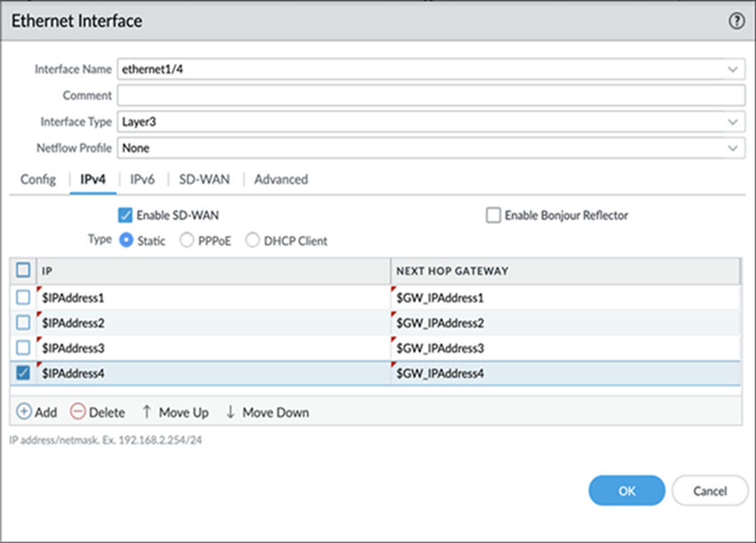Image resolution: width=756 pixels, height=543 pixels.
Task: Tick the select-all checkbox in IP header
Action: [x=24, y=270]
